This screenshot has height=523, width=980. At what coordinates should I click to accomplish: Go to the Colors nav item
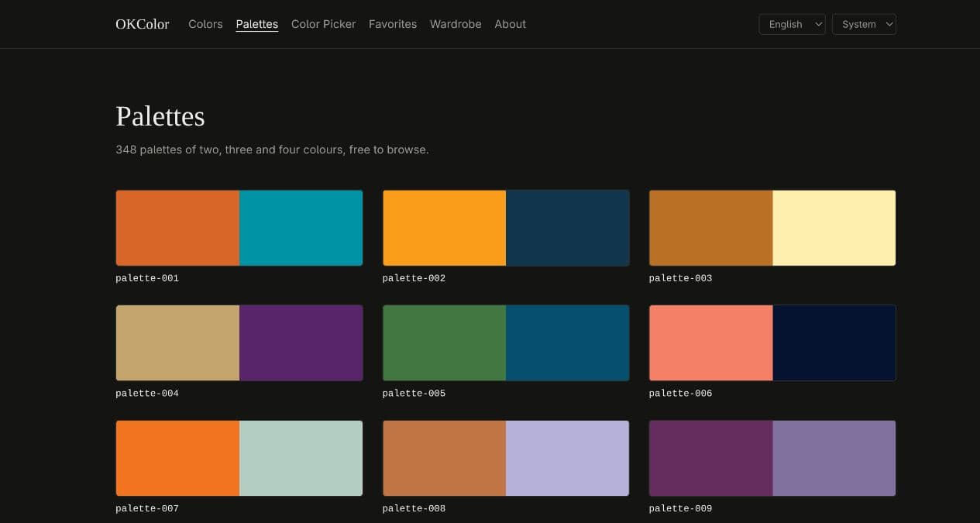click(205, 24)
